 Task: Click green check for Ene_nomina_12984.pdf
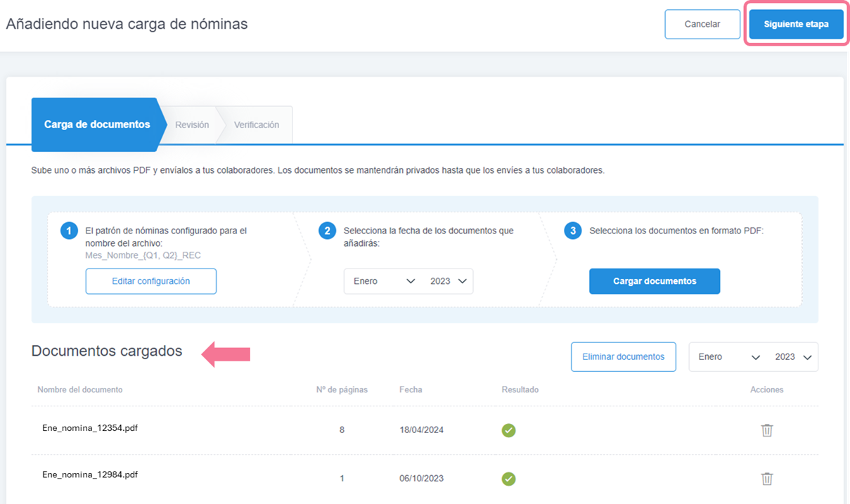point(508,479)
